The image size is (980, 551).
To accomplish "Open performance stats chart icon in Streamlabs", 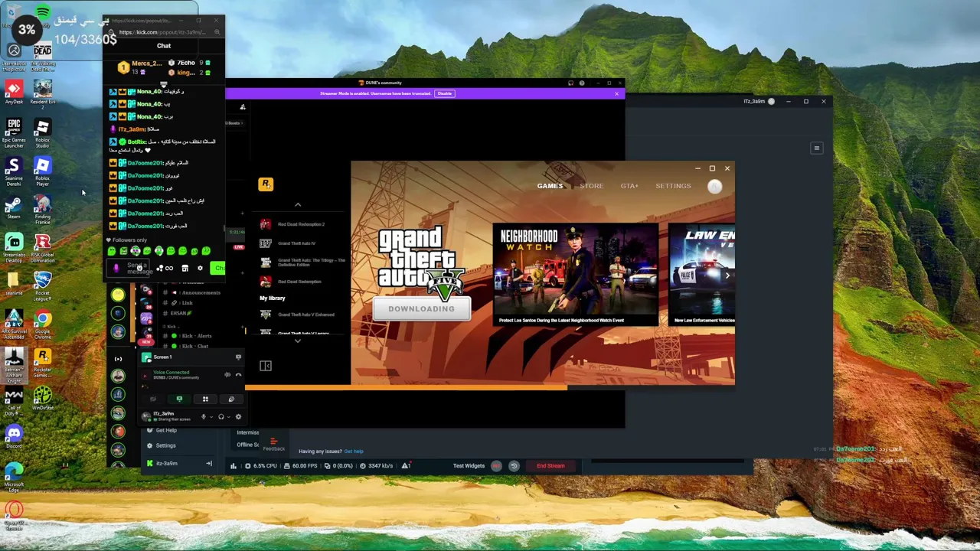I will (x=234, y=466).
